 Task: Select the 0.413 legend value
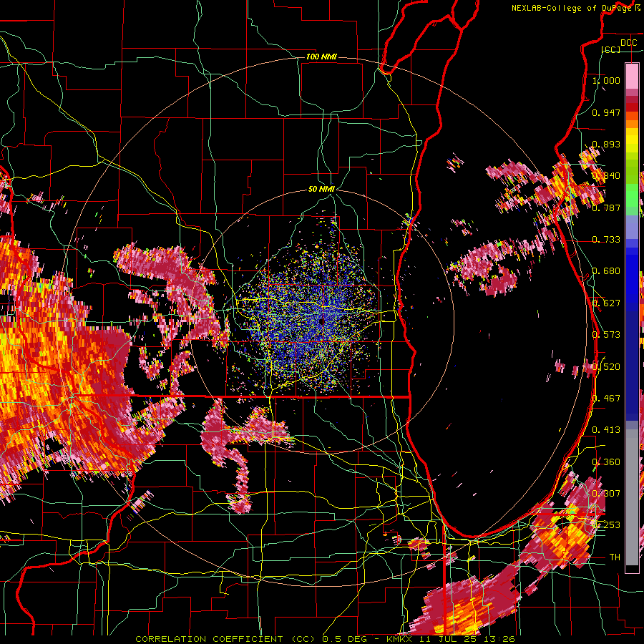point(606,430)
